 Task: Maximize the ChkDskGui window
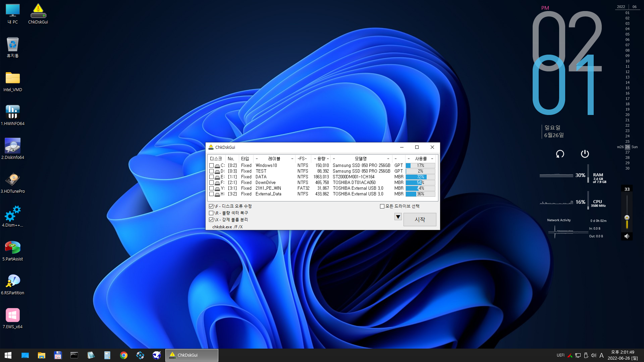pyautogui.click(x=417, y=147)
